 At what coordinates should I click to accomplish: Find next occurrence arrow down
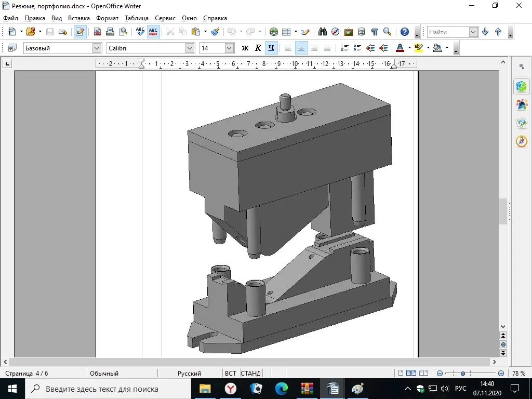pos(485,32)
